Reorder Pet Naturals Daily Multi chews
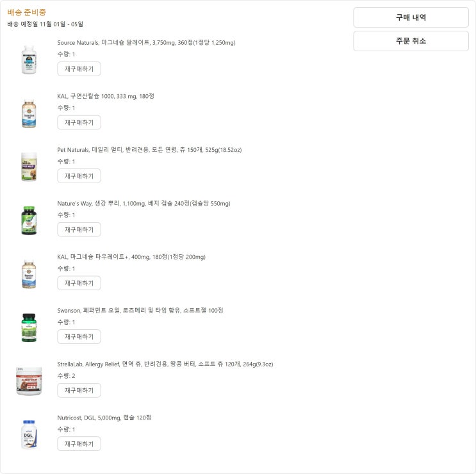Viewport: 476px width, 474px height. coord(79,176)
